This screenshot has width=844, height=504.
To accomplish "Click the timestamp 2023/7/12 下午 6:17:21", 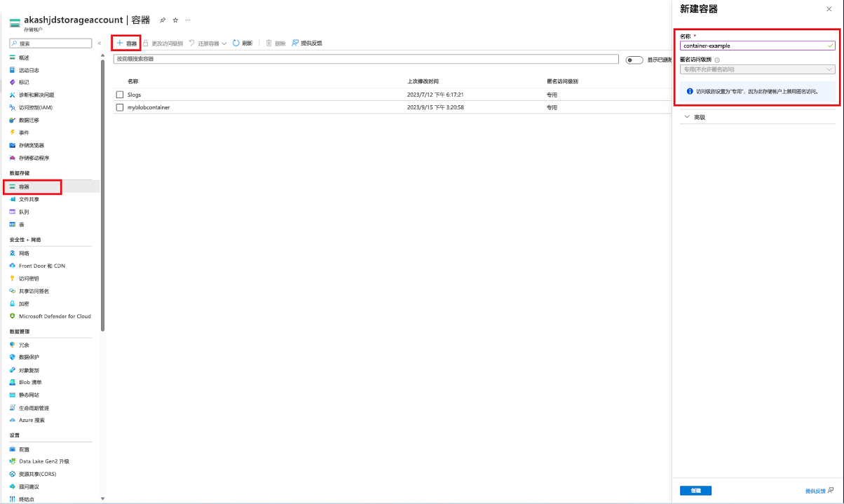I will coord(435,94).
